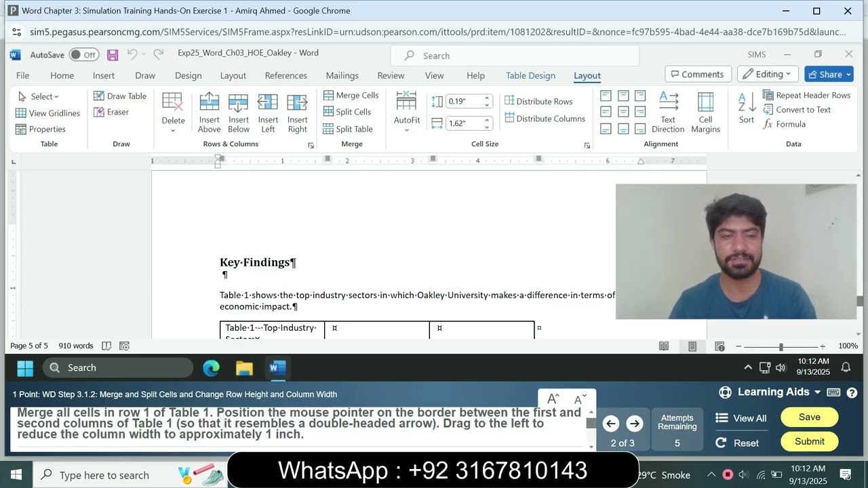Go to next step arrow
Viewport: 868px width, 488px height.
pyautogui.click(x=634, y=424)
